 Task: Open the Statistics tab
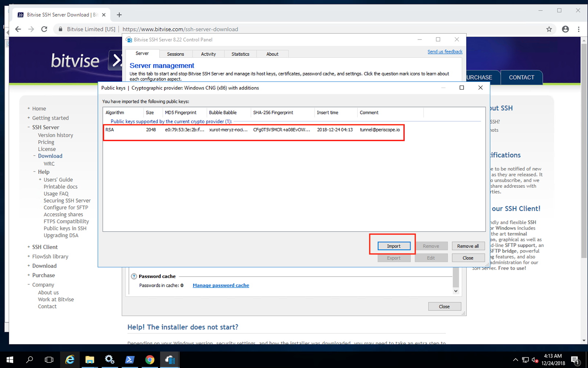pyautogui.click(x=240, y=54)
